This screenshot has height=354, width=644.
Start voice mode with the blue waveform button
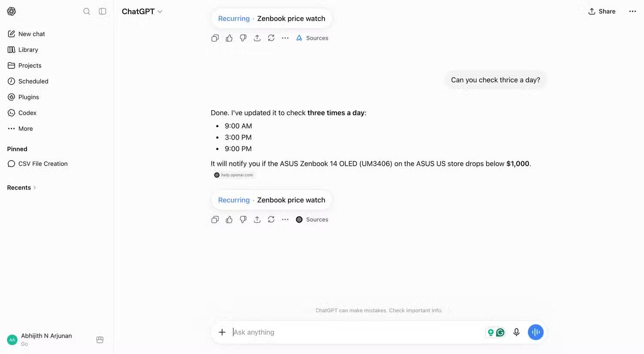[x=536, y=332]
